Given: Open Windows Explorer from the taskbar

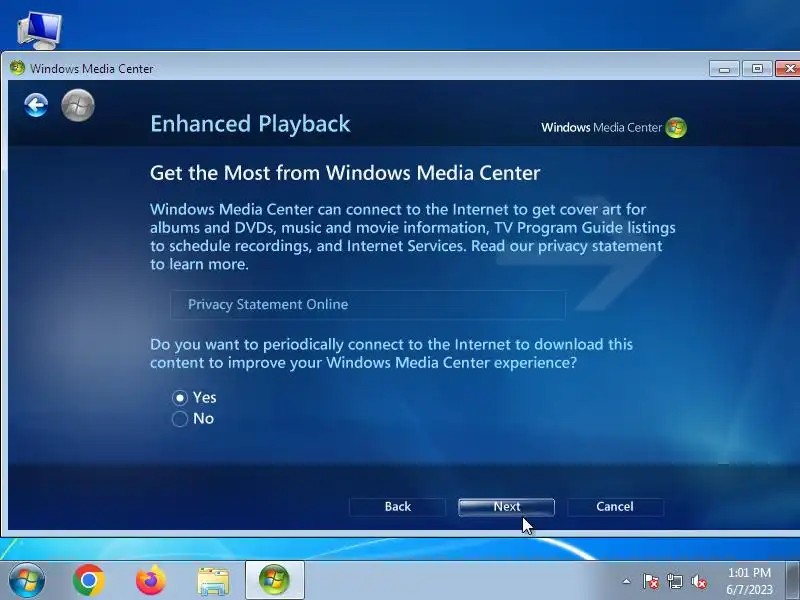Looking at the screenshot, I should point(213,581).
